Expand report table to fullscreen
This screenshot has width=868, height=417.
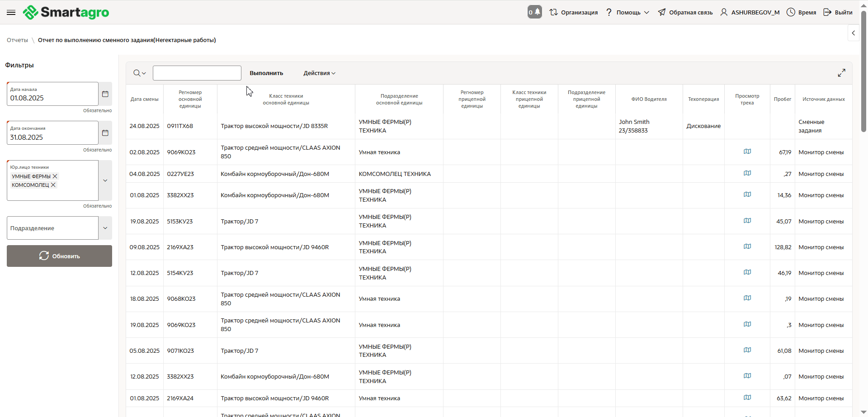pos(841,73)
